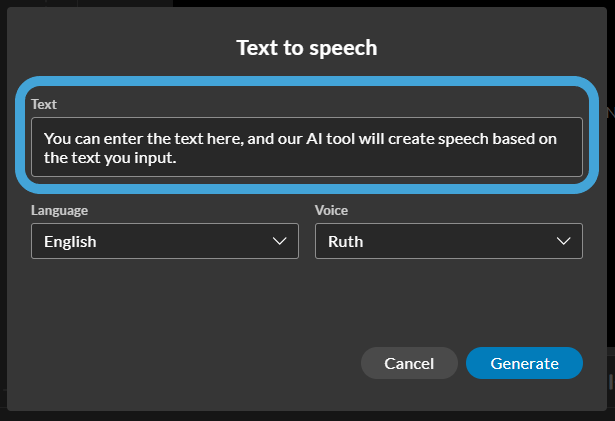Open the Language dropdown
The image size is (615, 421).
point(165,241)
